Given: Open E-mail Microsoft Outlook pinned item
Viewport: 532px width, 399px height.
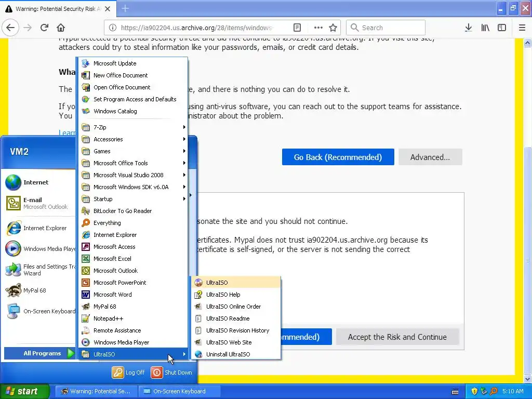Looking at the screenshot, I should (39, 203).
